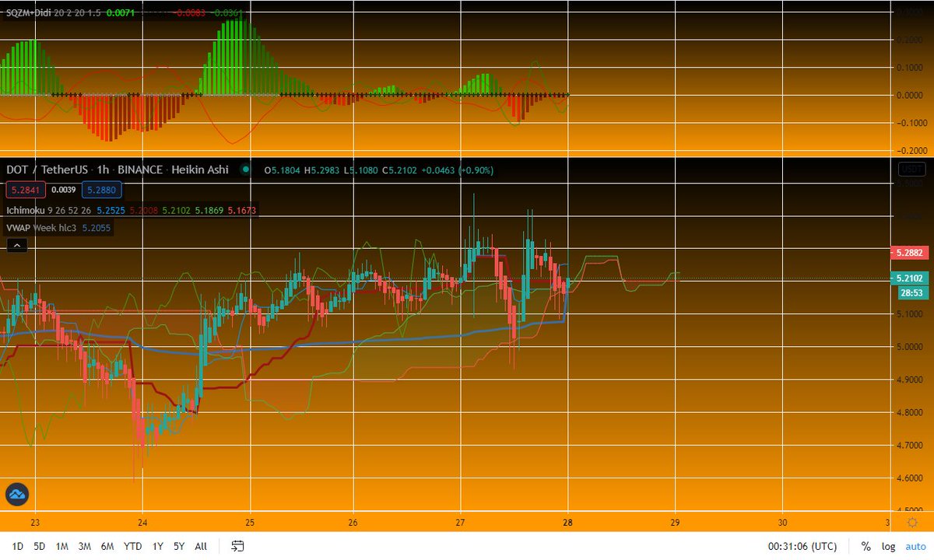Click date label 23 on time axis
Image resolution: width=934 pixels, height=560 pixels.
pyautogui.click(x=34, y=522)
